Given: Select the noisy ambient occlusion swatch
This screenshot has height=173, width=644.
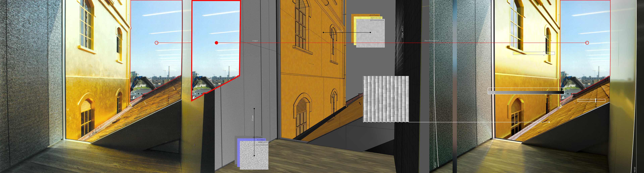Looking at the screenshot, I should 254,156.
